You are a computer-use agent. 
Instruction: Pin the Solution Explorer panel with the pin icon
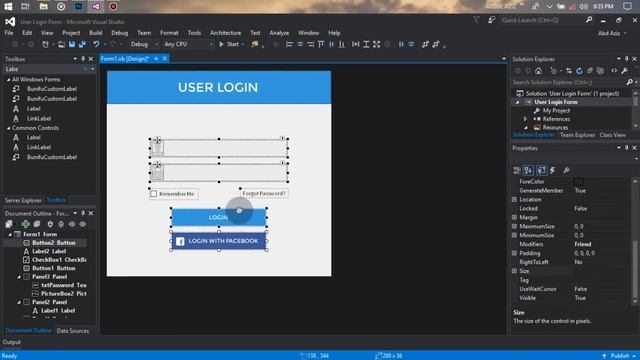tap(627, 59)
